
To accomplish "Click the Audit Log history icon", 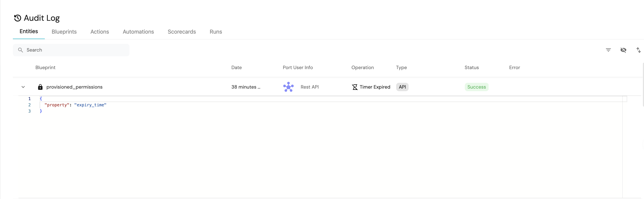I will click(18, 18).
